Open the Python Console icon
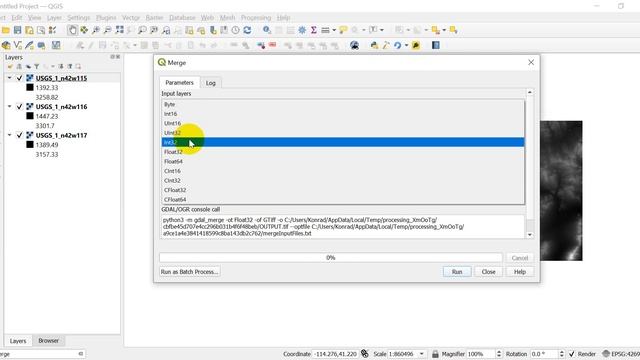Viewport: 640px width, 360px height. tap(374, 45)
